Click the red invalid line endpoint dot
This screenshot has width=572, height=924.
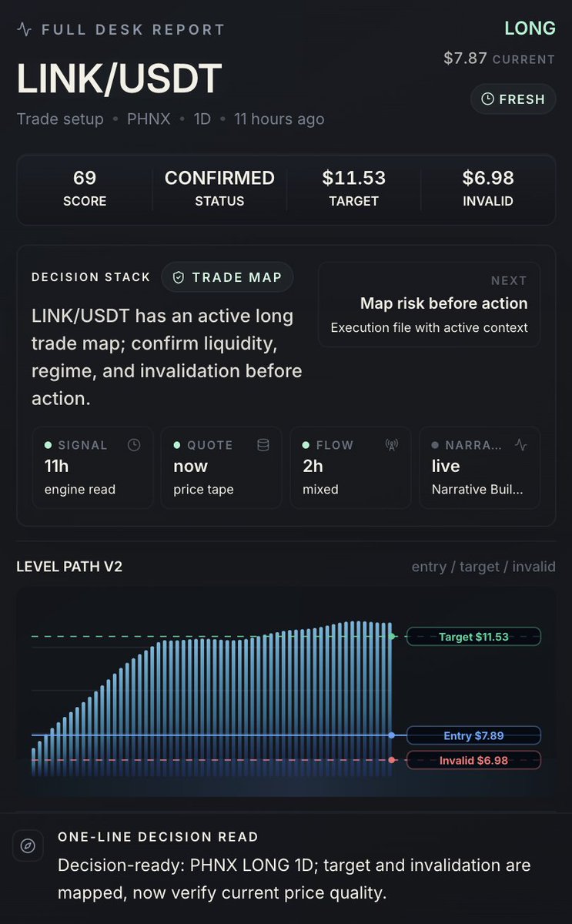point(392,760)
